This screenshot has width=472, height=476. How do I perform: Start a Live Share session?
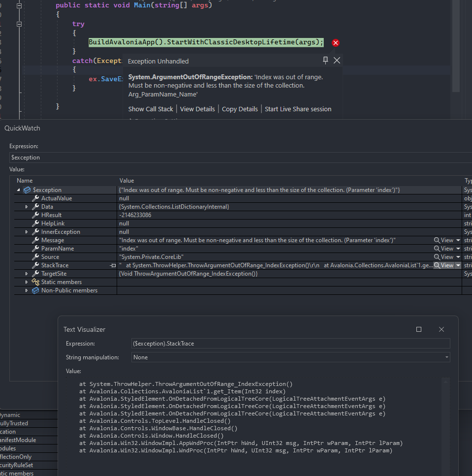298,109
